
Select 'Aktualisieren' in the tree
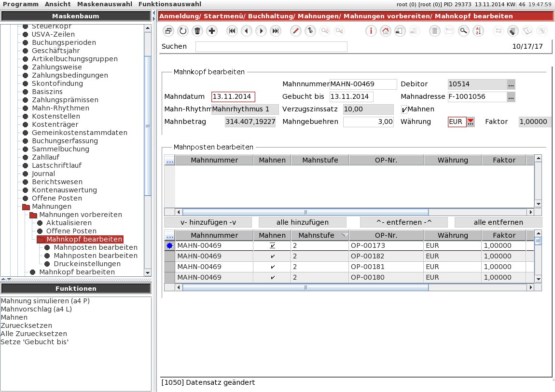pyautogui.click(x=69, y=223)
